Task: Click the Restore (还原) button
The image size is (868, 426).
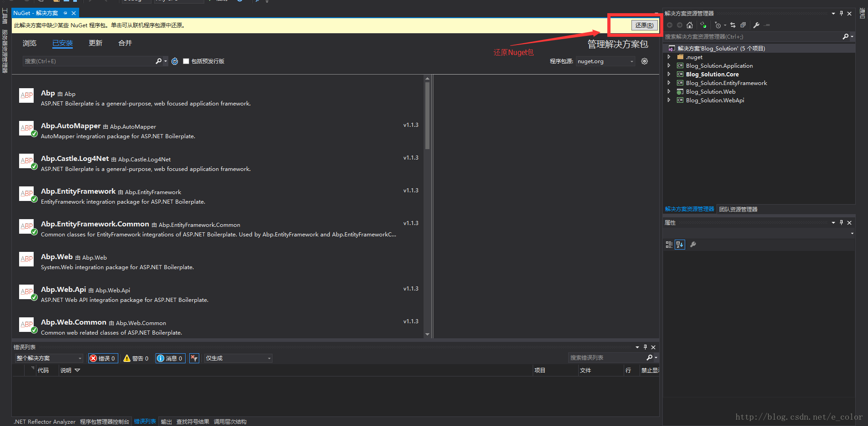Action: pos(644,25)
